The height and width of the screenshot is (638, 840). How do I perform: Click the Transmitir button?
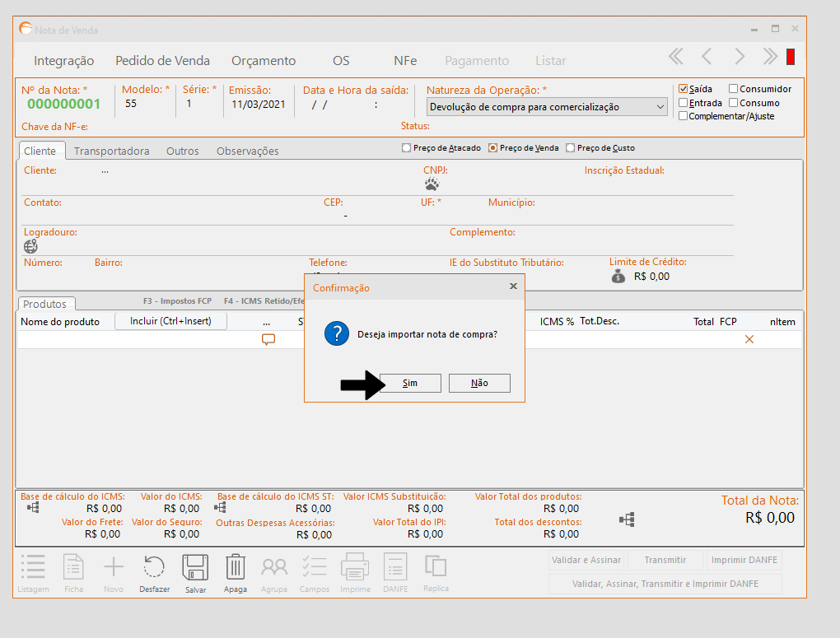tap(665, 560)
